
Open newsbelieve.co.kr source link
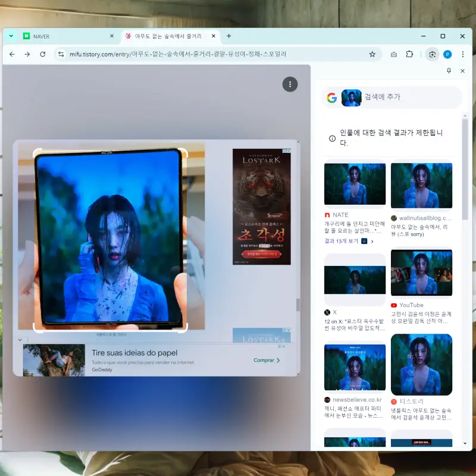tap(353, 400)
